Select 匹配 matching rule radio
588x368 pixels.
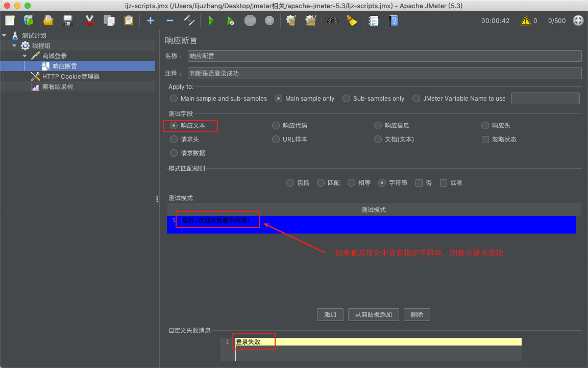coord(321,183)
